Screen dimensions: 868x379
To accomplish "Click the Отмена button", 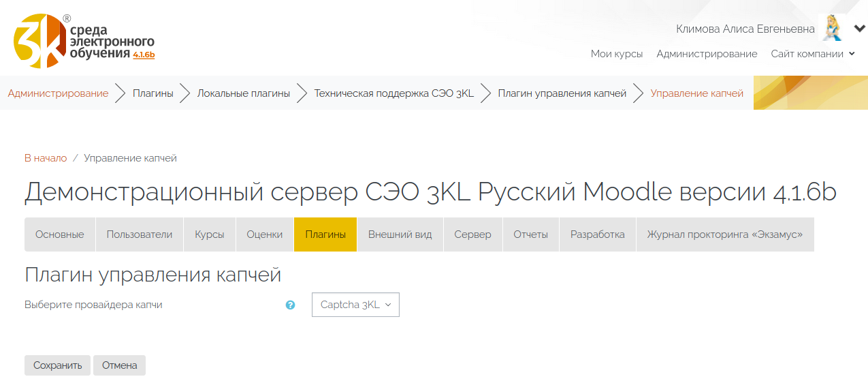I will point(119,365).
